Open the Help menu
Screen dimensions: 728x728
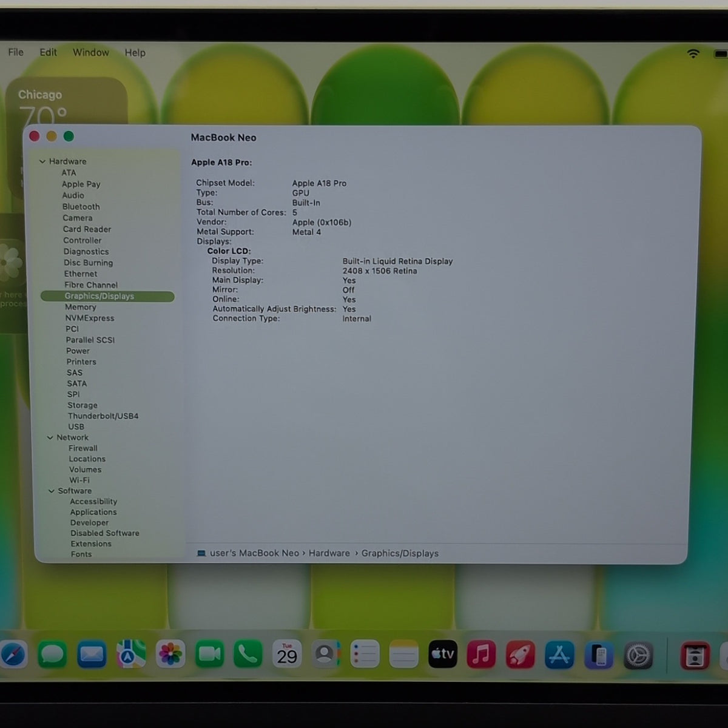[135, 53]
